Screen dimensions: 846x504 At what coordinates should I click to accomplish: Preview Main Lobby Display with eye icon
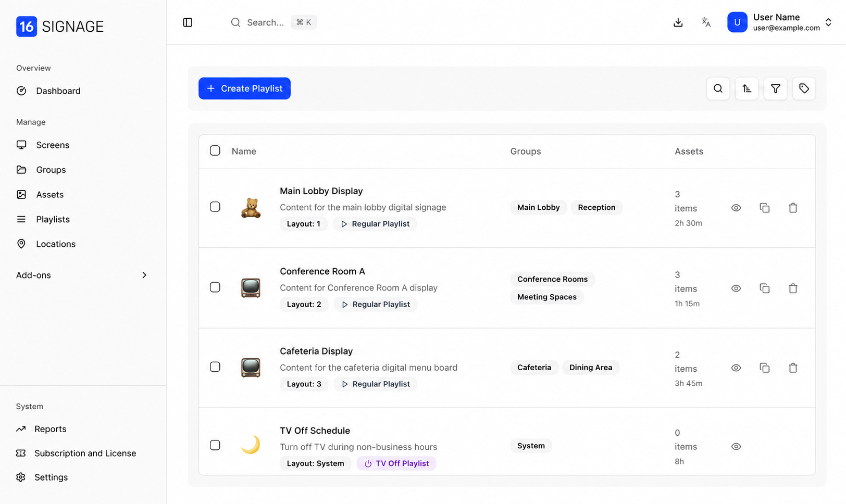736,208
